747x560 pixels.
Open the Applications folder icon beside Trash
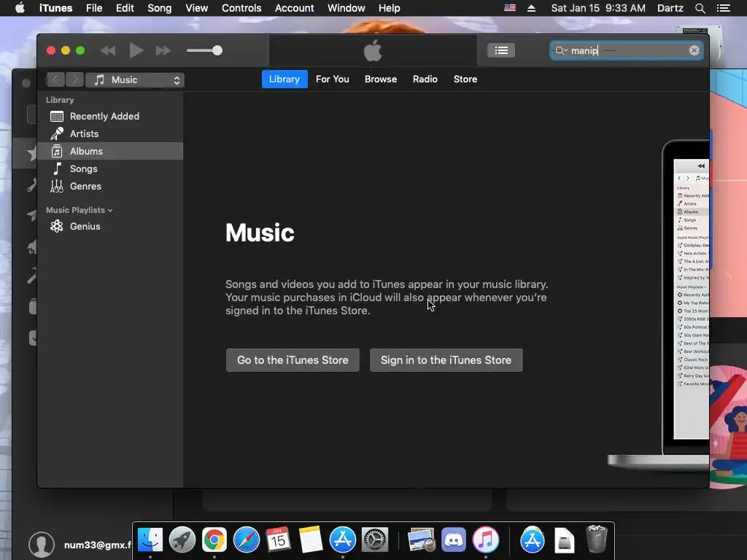[x=532, y=540]
